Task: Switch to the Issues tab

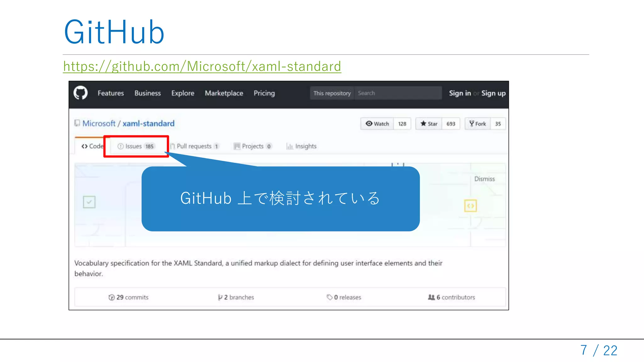Action: click(136, 146)
